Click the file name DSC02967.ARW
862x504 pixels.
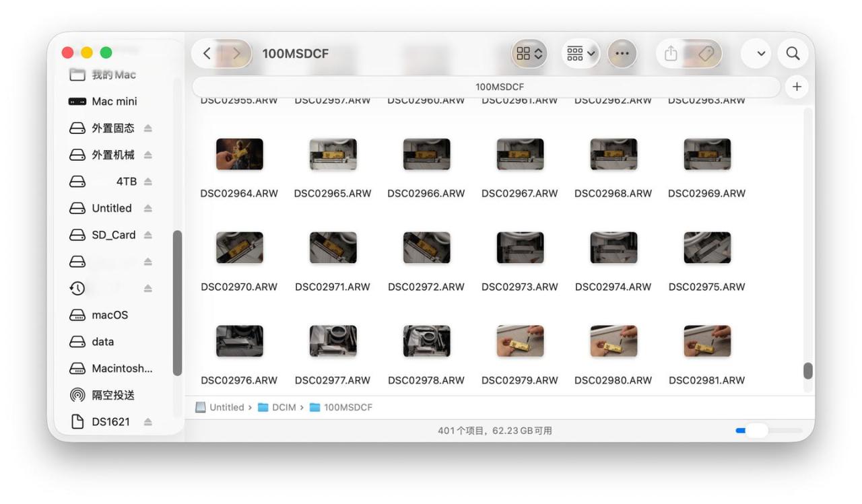pos(520,194)
